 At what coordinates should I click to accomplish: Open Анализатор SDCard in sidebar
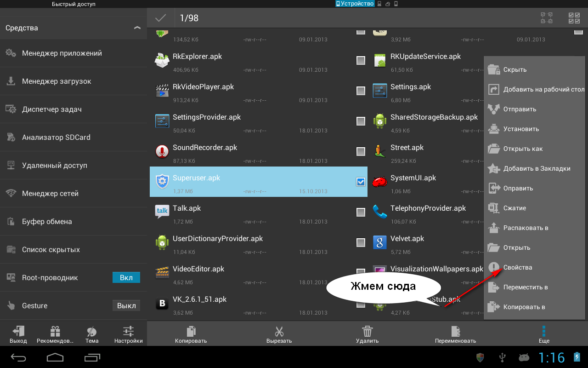coord(56,138)
